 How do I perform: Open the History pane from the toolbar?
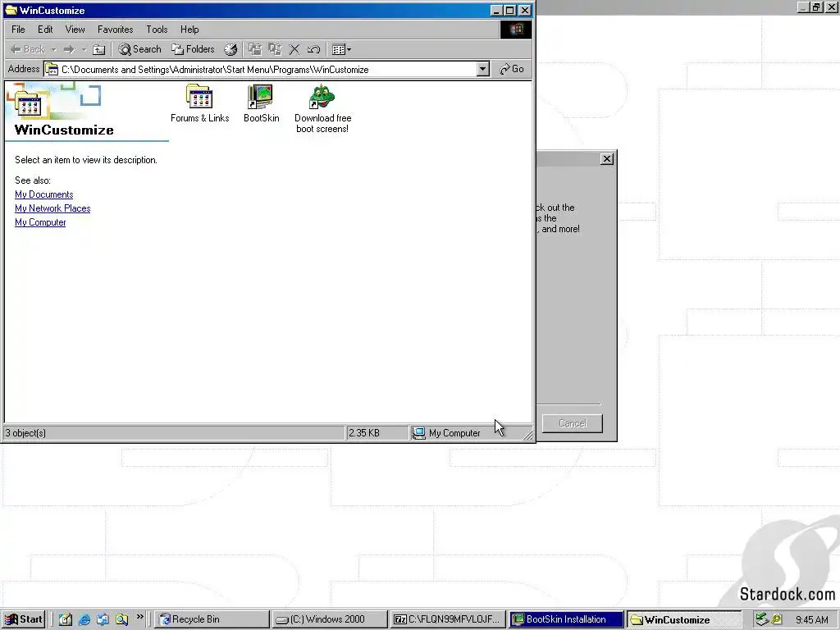coord(231,49)
